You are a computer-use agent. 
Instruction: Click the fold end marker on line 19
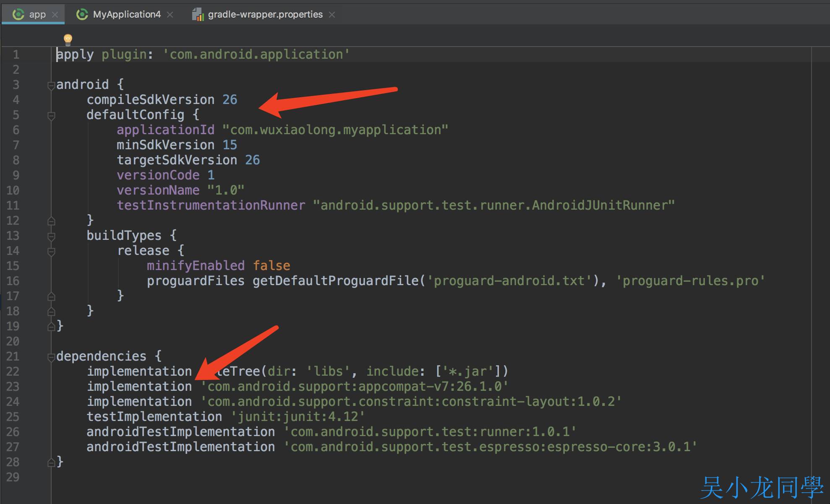(51, 326)
